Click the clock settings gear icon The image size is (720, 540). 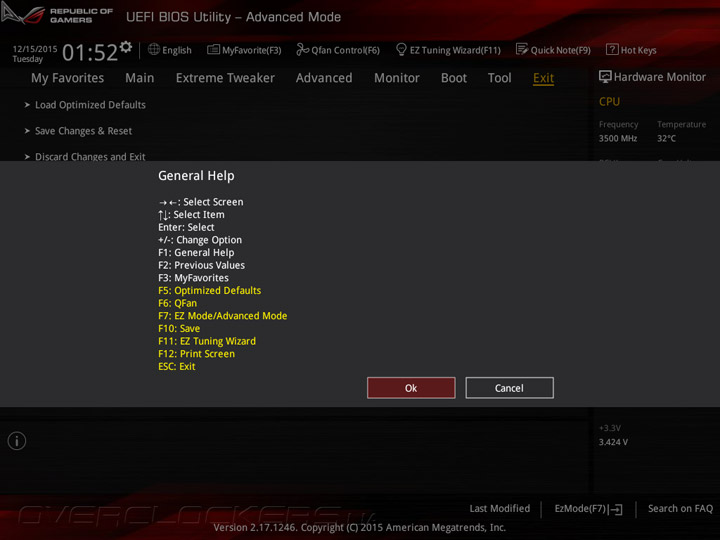[x=125, y=47]
